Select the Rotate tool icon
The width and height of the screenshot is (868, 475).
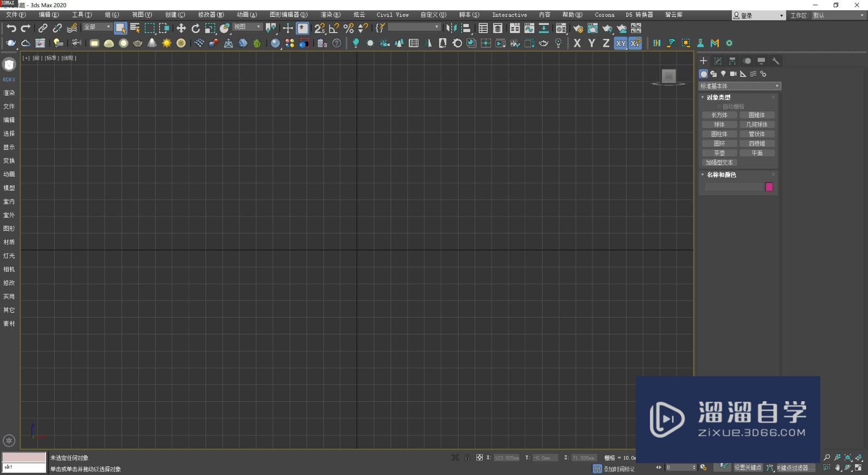point(195,28)
